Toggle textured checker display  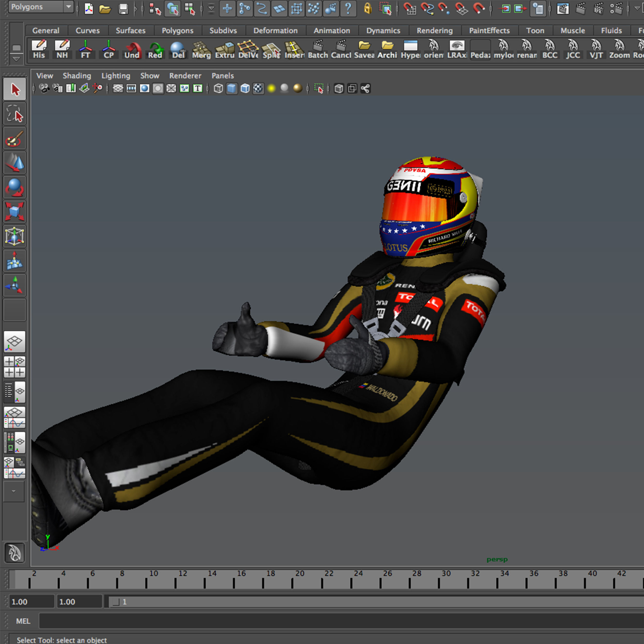(258, 88)
